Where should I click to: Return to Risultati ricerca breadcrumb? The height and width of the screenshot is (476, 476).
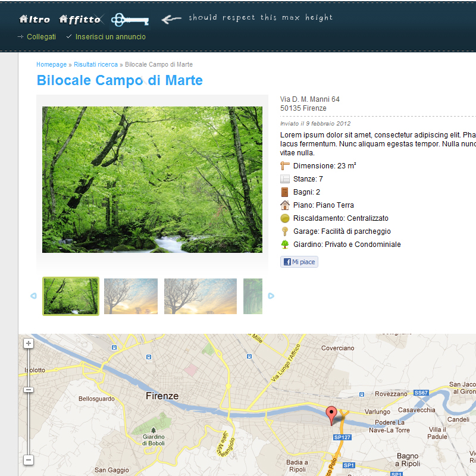[96, 64]
